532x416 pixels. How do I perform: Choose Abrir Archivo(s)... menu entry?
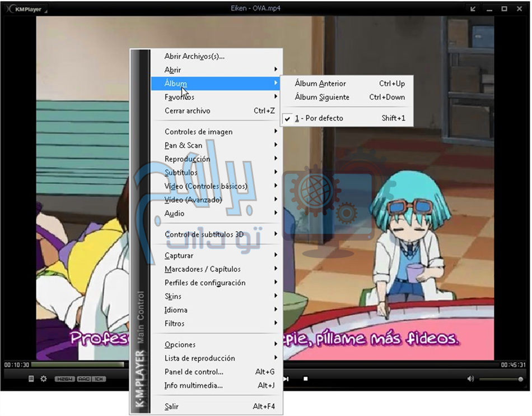(x=194, y=56)
